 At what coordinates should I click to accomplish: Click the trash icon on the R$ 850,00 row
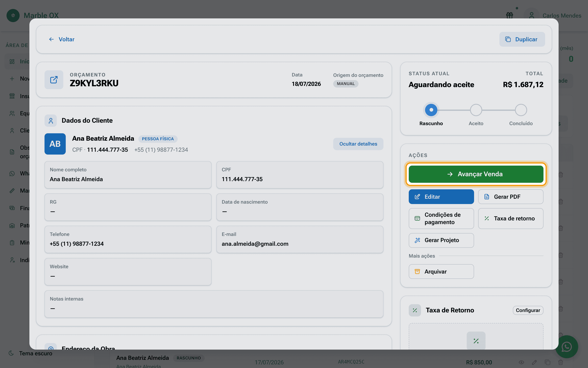[x=561, y=362]
